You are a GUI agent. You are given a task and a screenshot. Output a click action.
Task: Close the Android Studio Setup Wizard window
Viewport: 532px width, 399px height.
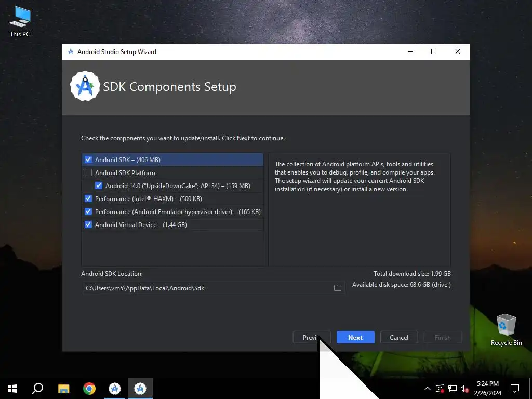coord(457,51)
